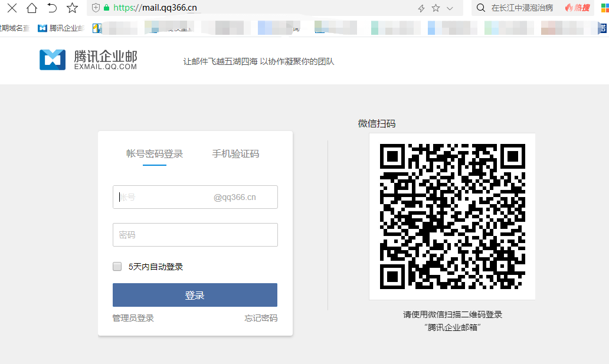
Task: Click the 登录 button
Action: point(195,295)
